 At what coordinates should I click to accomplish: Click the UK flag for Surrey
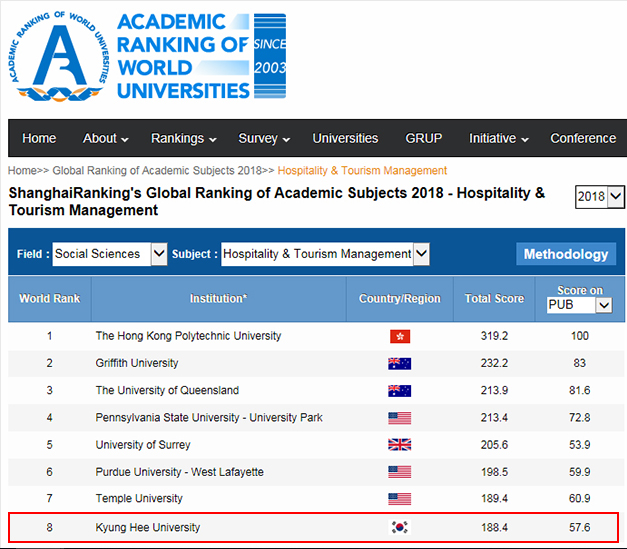pos(399,445)
